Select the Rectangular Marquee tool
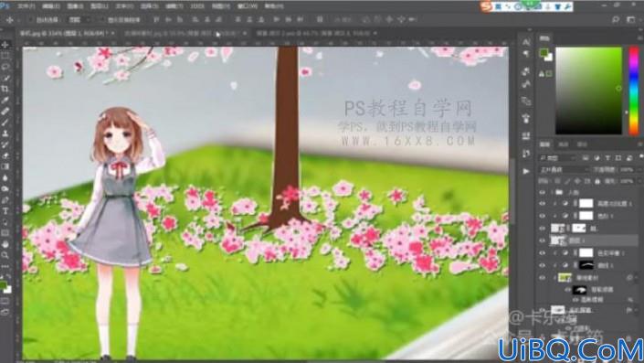 (5, 56)
